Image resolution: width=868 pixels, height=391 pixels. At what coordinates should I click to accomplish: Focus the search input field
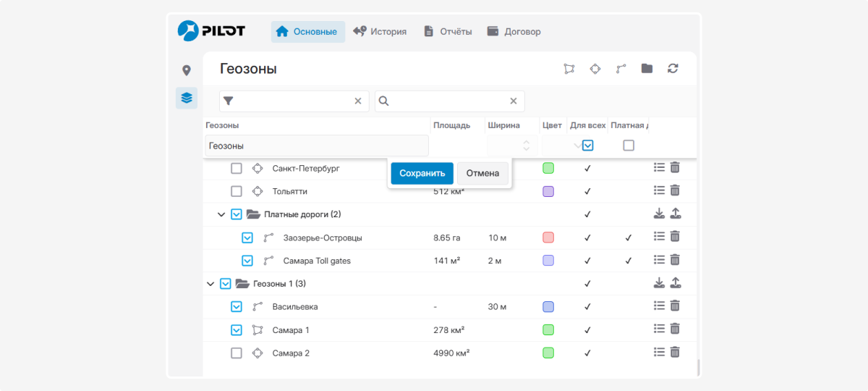450,101
